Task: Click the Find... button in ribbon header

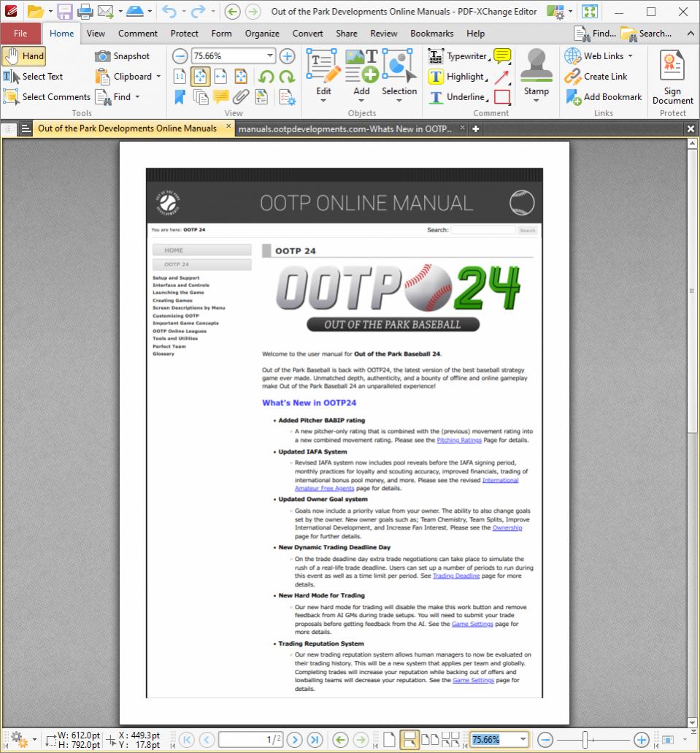Action: pos(596,34)
